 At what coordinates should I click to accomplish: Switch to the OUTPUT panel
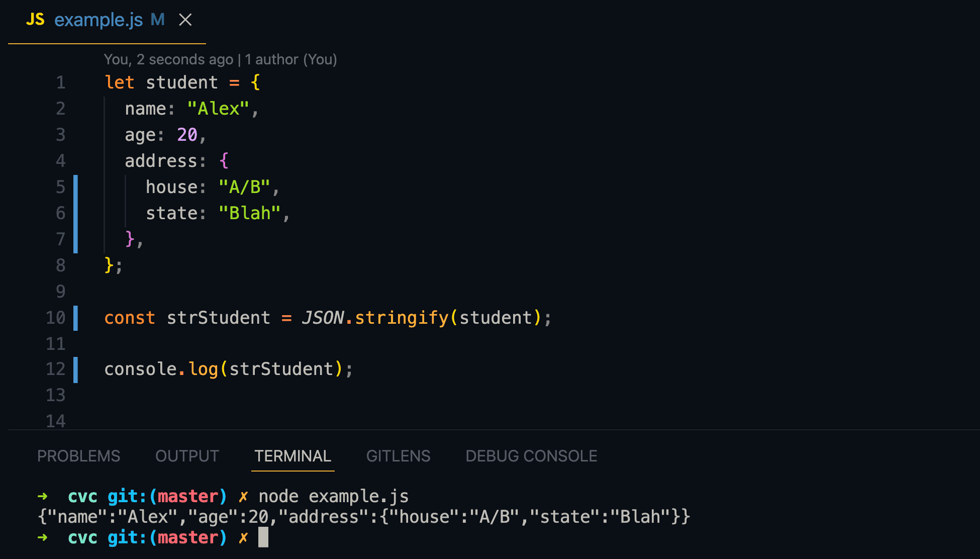[187, 456]
